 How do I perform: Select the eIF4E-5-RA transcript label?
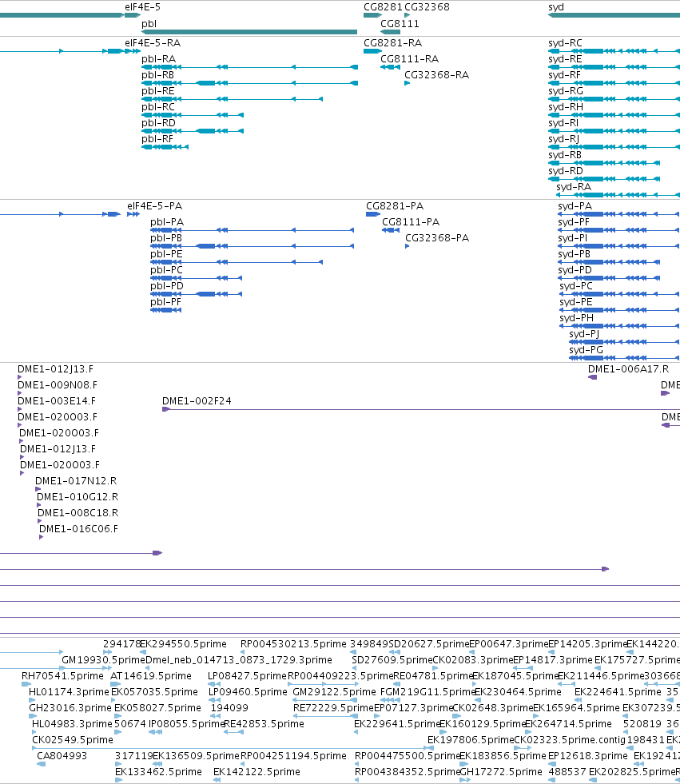(x=153, y=43)
